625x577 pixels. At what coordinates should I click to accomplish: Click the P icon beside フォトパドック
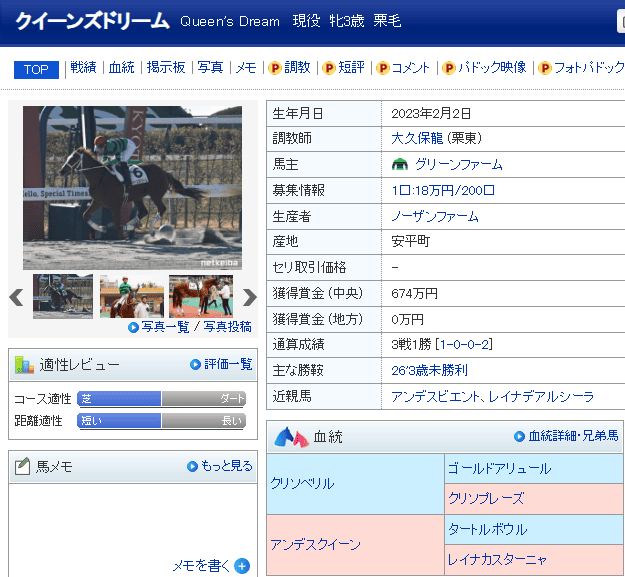(x=544, y=68)
